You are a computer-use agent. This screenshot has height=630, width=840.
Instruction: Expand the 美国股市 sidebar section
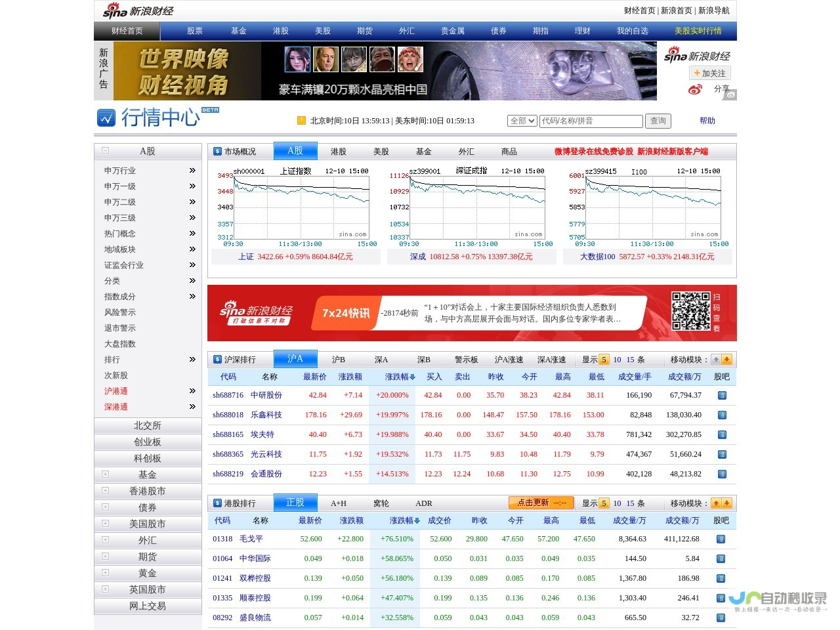pyautogui.click(x=105, y=524)
